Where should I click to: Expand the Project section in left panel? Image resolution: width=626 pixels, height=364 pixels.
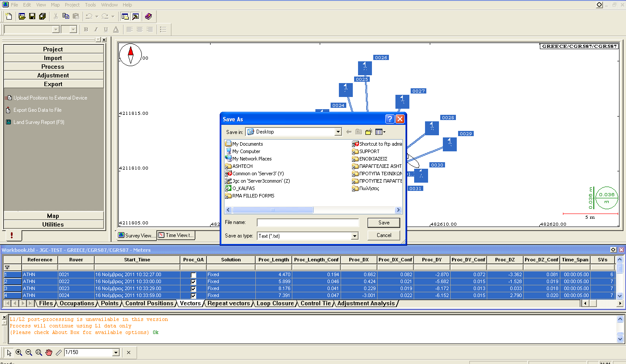(x=53, y=49)
